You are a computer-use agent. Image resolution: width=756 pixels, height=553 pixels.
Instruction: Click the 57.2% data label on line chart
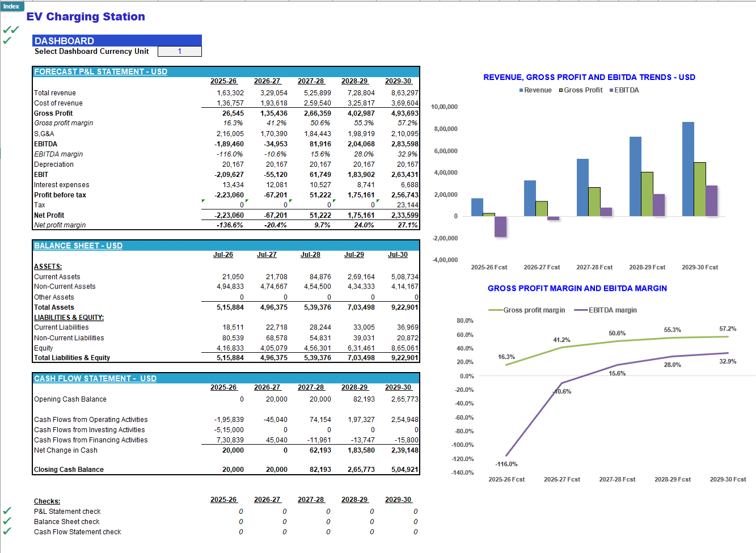pos(728,328)
